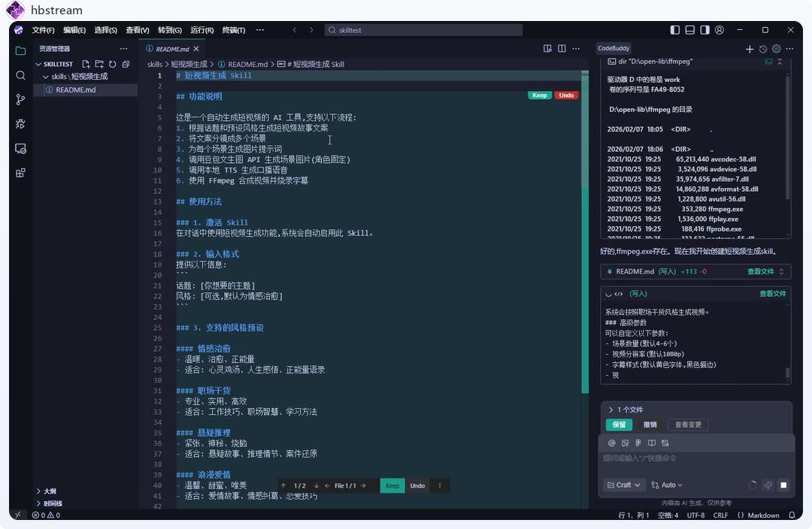Open the 编辑(E) menu
The image size is (812, 529).
tap(74, 30)
